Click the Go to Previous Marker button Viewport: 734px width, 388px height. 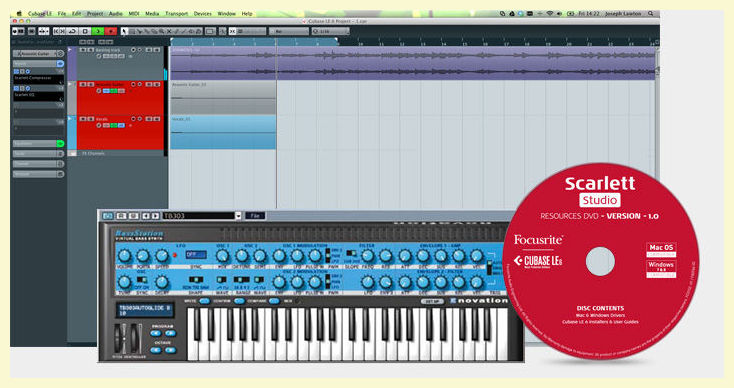57,31
